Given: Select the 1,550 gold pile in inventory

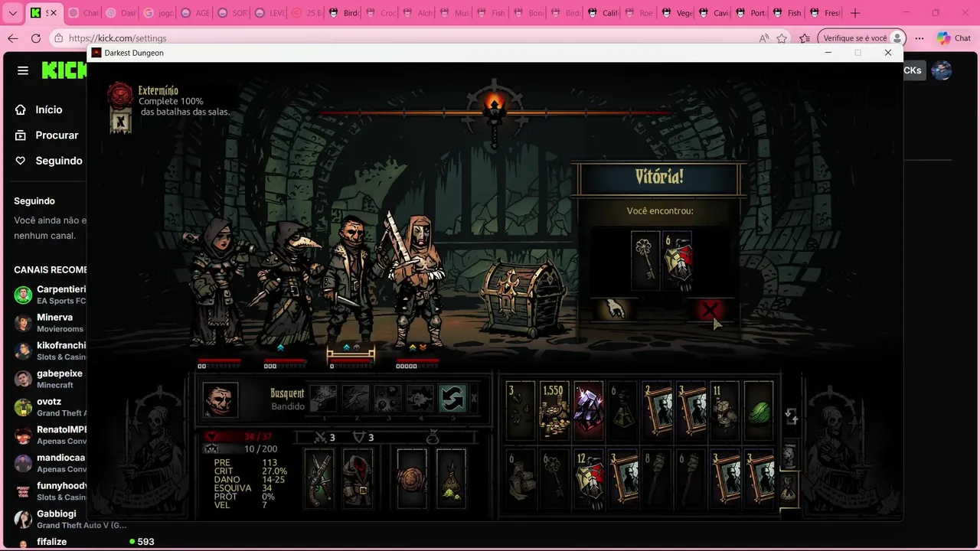Looking at the screenshot, I should (x=554, y=411).
